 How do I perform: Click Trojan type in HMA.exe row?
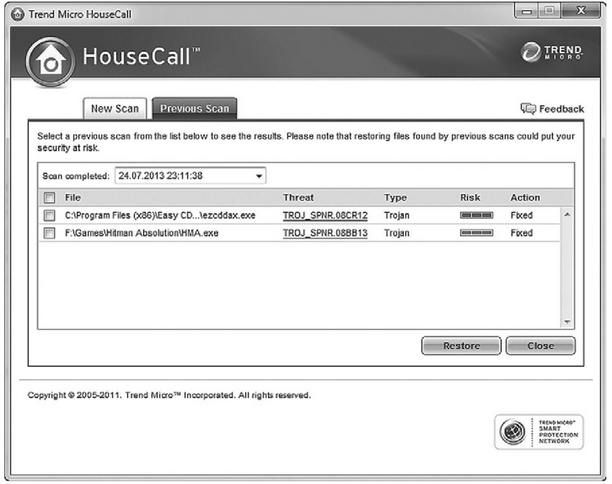(x=397, y=233)
